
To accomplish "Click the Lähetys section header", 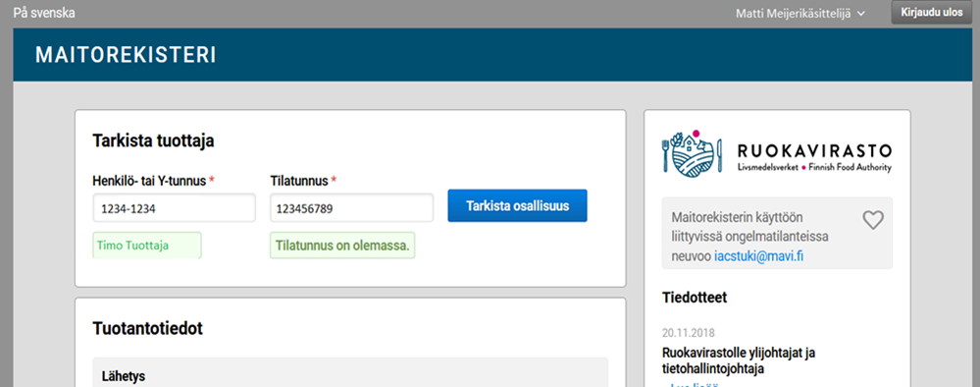I will coord(350,372).
